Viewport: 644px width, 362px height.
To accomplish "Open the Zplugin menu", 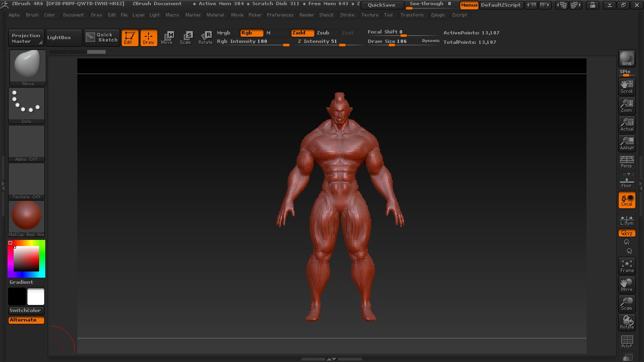I will point(438,15).
